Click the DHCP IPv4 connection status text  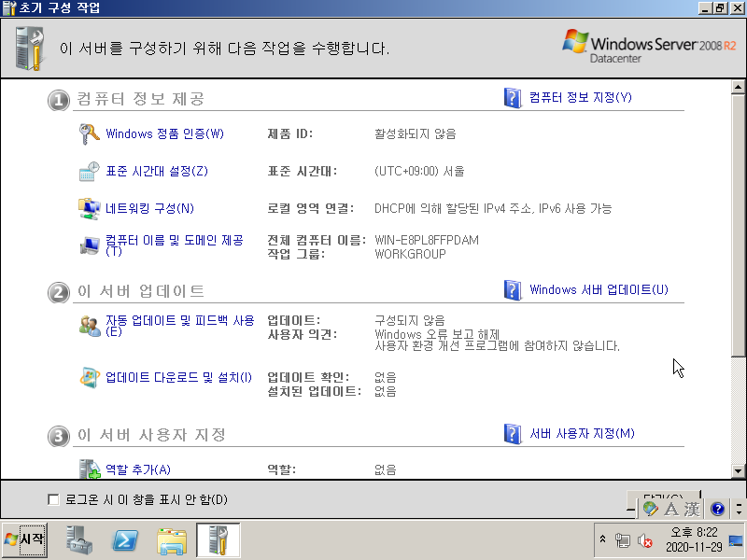pyautogui.click(x=493, y=208)
